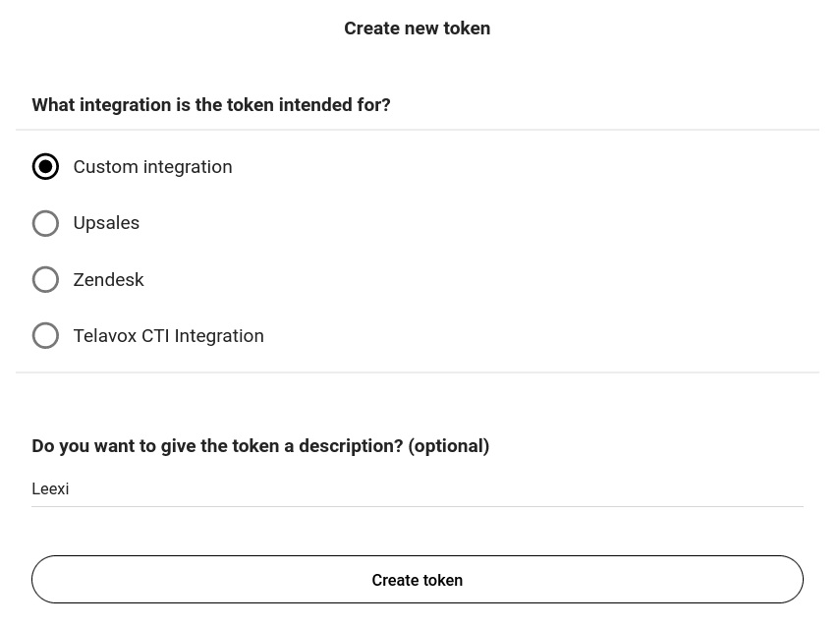The height and width of the screenshot is (628, 840).
Task: Click the word 'Integration' in the Telavox option
Action: (x=219, y=336)
